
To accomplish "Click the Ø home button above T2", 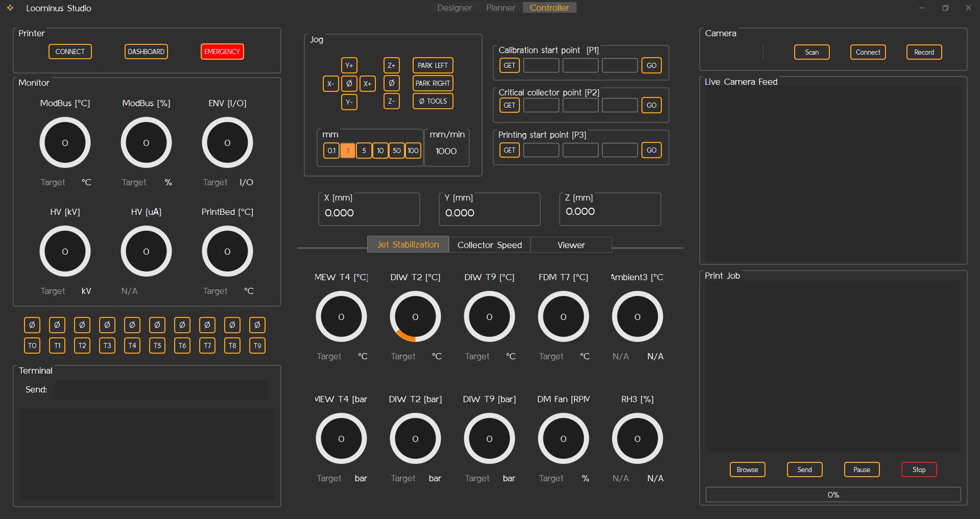I will 82,325.
